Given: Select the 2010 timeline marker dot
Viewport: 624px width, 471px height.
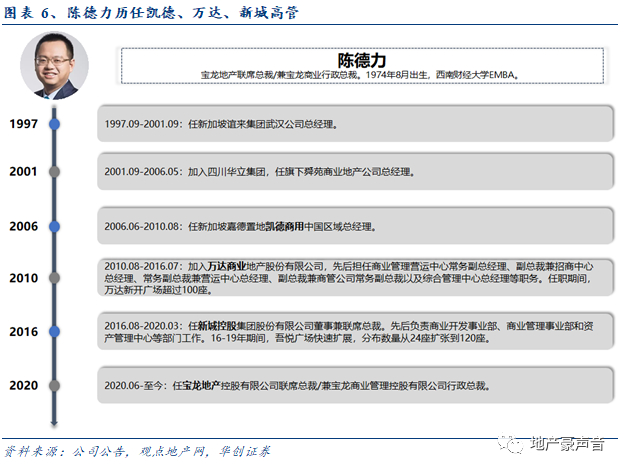Looking at the screenshot, I should tap(55, 278).
